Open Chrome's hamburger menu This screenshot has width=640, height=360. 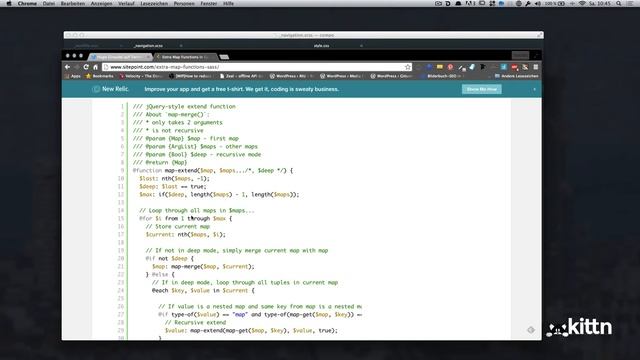(536, 67)
